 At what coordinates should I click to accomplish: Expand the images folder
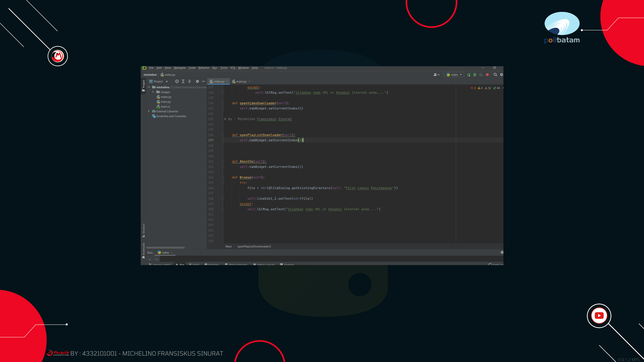pyautogui.click(x=153, y=92)
